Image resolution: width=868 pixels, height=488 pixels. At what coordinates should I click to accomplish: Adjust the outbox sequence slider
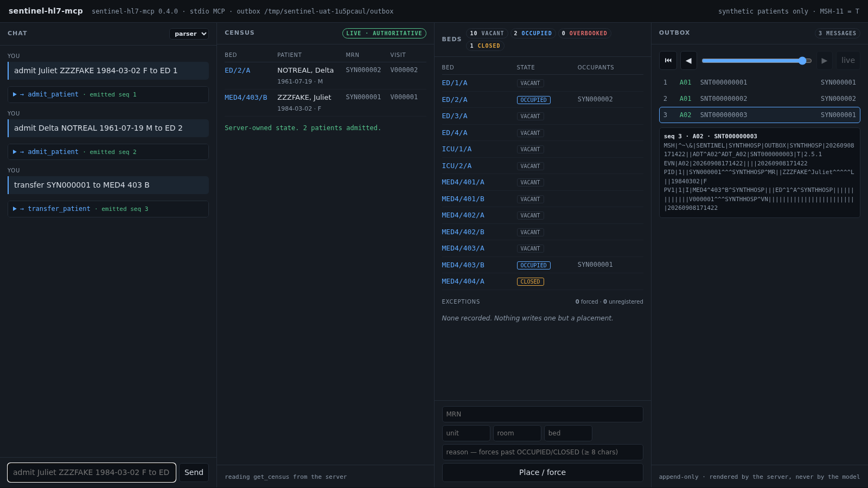756,61
